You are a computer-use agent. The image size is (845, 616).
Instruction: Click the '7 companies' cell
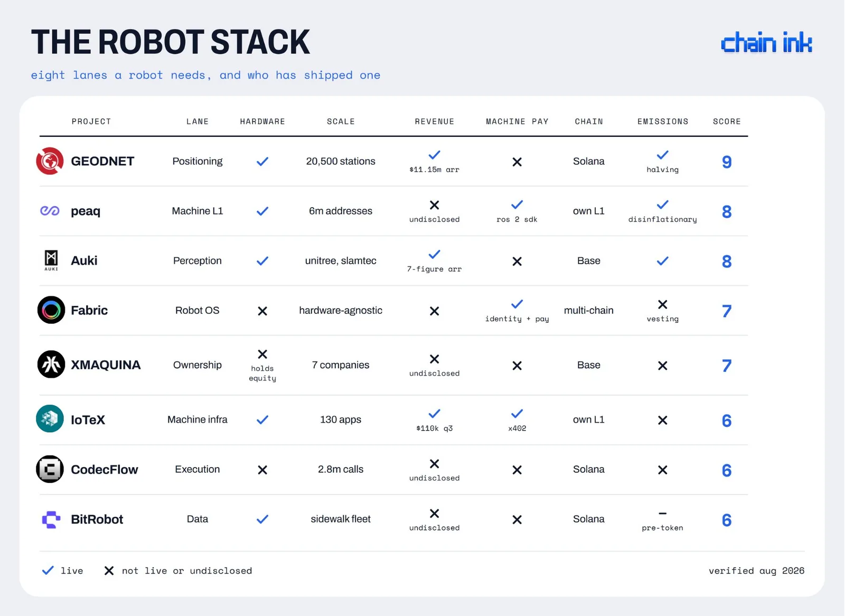pyautogui.click(x=341, y=365)
